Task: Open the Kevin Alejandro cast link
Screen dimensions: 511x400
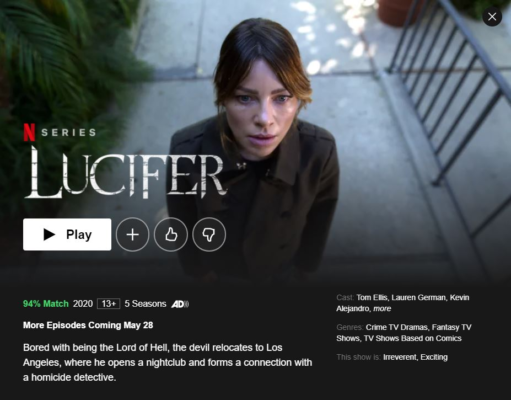Action: click(403, 303)
